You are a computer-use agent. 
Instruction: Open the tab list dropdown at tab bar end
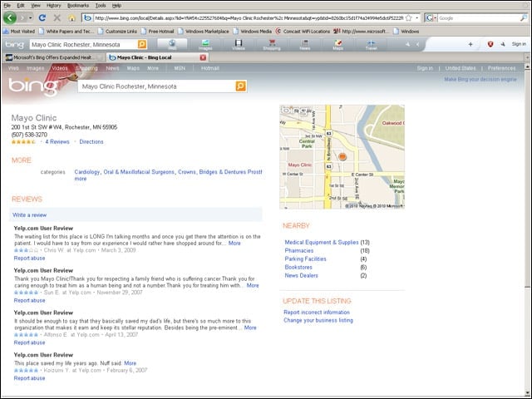pyautogui.click(x=527, y=57)
